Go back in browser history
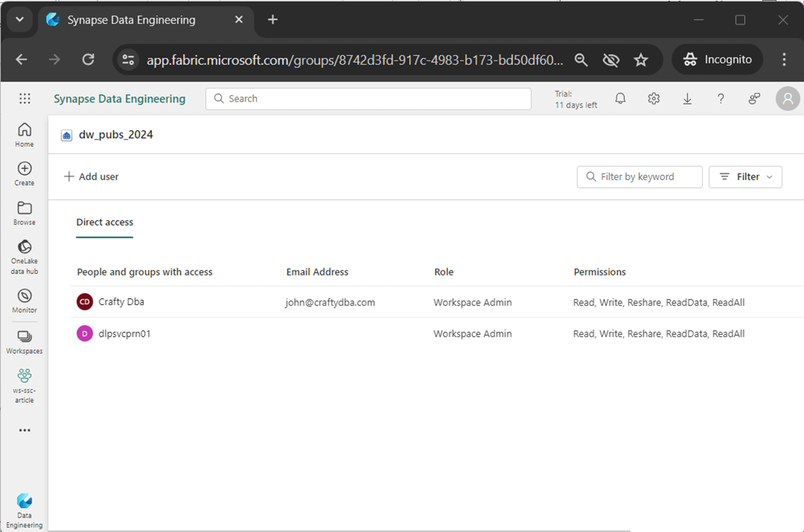Image resolution: width=804 pixels, height=532 pixels. click(x=22, y=59)
